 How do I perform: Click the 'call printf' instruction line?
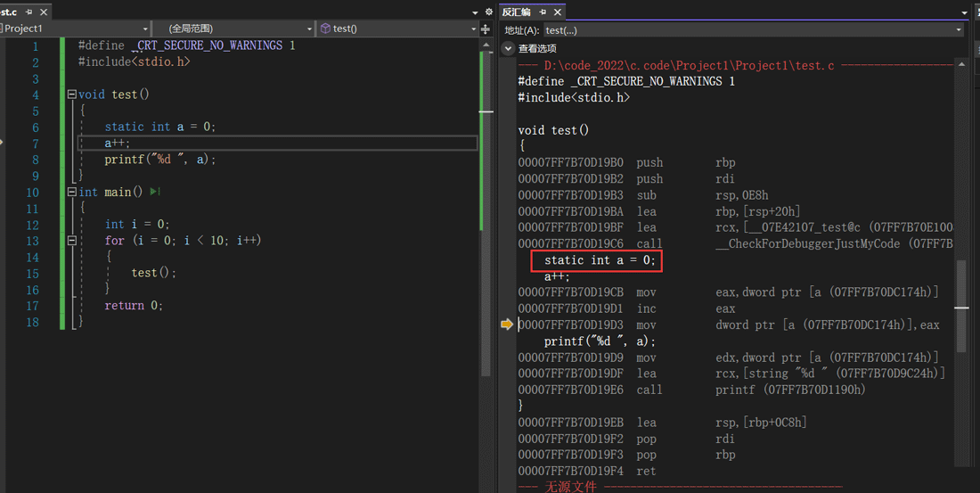coord(692,390)
